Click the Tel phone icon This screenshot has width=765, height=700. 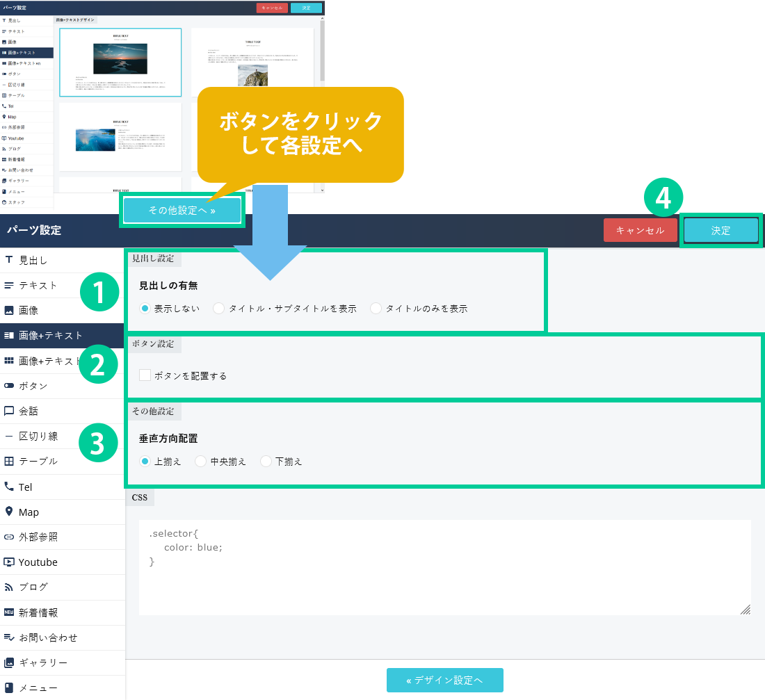coord(9,487)
